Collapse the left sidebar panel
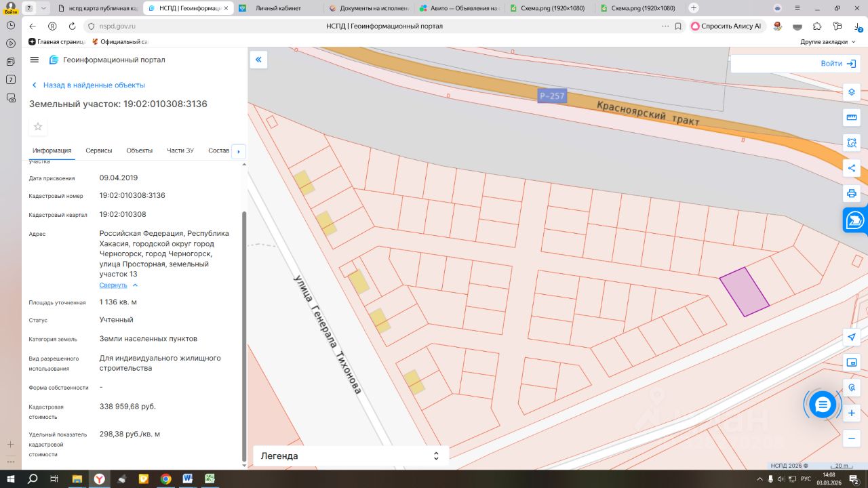The image size is (868, 488). pos(258,60)
